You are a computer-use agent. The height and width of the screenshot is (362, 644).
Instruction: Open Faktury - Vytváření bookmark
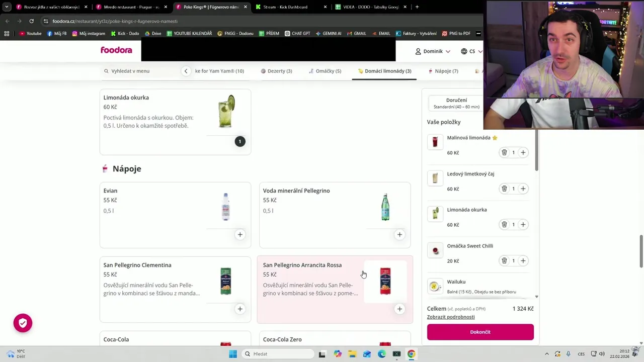coord(416,34)
